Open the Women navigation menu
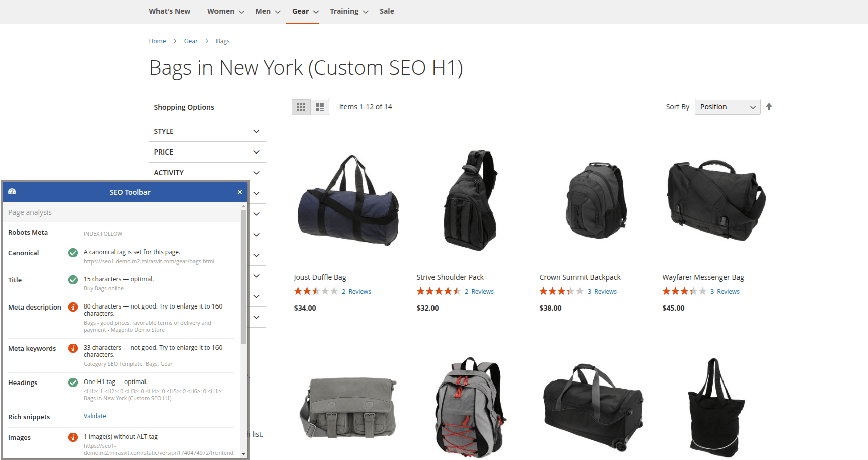 click(221, 11)
